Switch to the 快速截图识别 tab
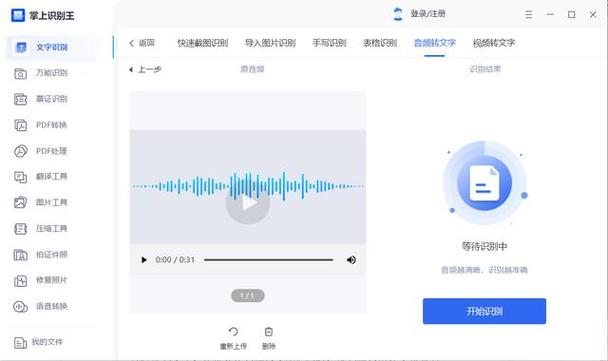This screenshot has width=608, height=361. click(202, 43)
